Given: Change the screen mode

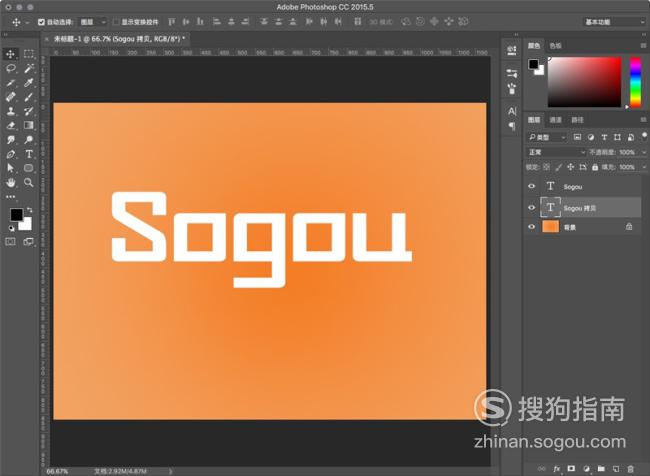Looking at the screenshot, I should click(x=29, y=241).
